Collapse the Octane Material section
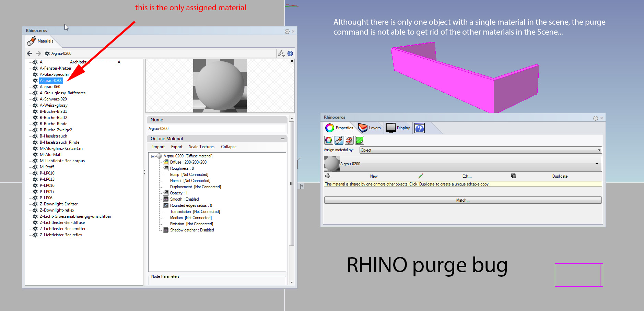The image size is (644, 311). tap(283, 139)
